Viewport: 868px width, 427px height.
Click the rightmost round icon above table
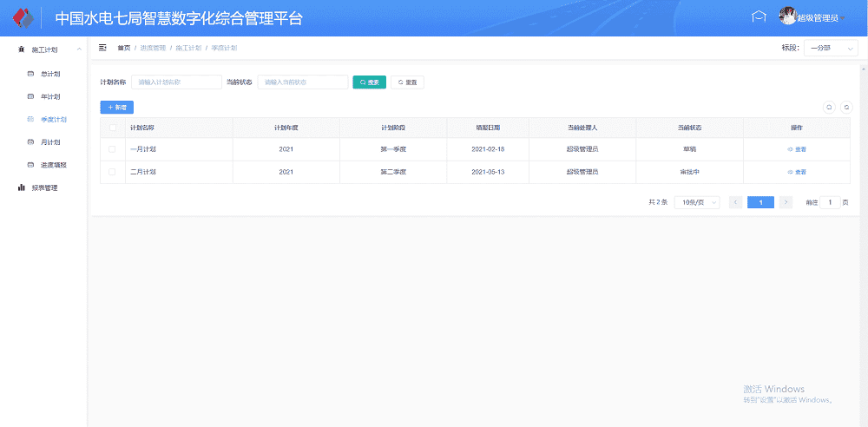pos(847,108)
